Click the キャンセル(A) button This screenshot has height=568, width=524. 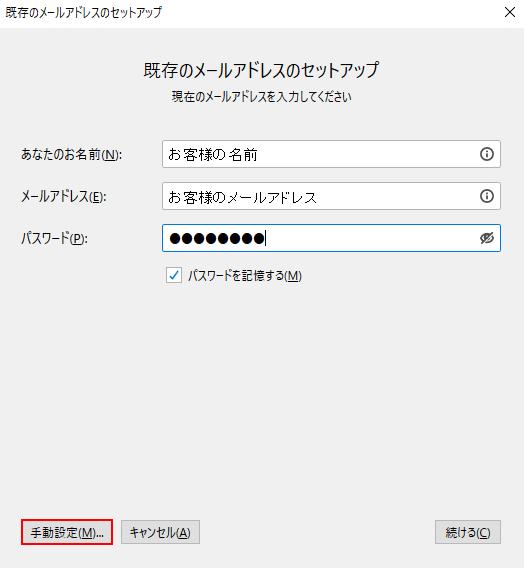(160, 532)
